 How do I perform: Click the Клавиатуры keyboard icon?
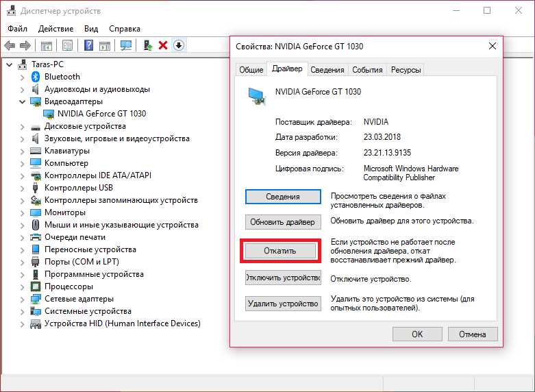point(36,151)
